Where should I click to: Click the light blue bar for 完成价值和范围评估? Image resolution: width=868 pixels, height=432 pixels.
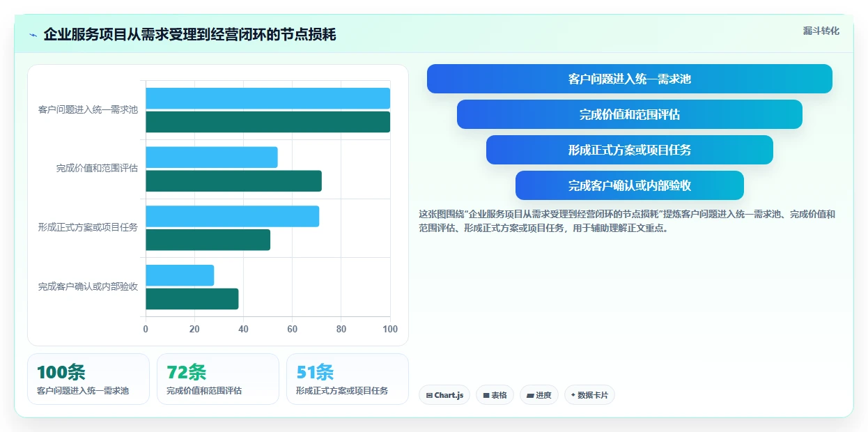(x=212, y=157)
